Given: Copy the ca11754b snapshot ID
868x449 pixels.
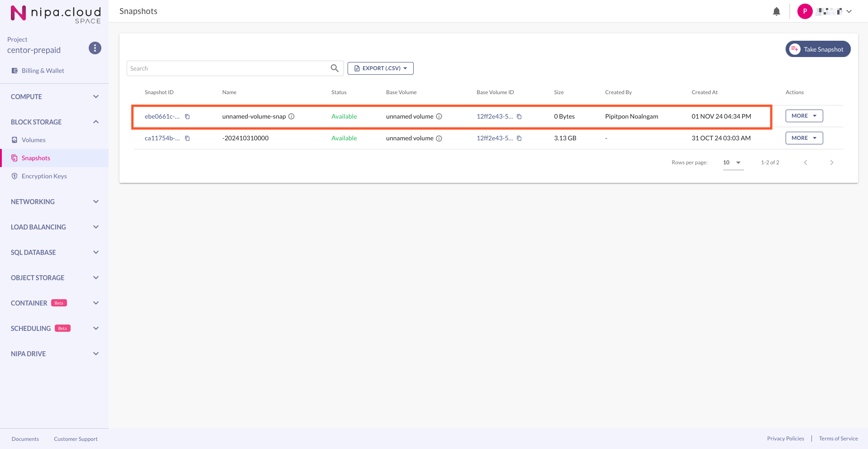Looking at the screenshot, I should (187, 139).
